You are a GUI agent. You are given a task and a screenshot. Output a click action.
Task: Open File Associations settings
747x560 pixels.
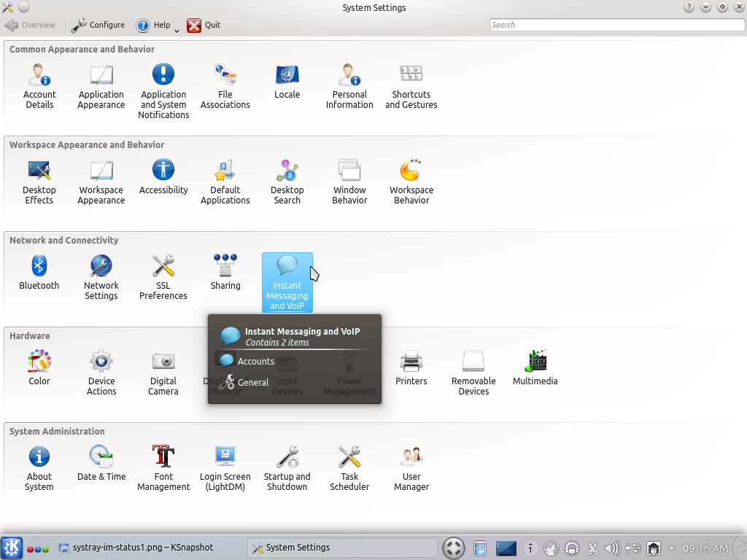tap(225, 87)
